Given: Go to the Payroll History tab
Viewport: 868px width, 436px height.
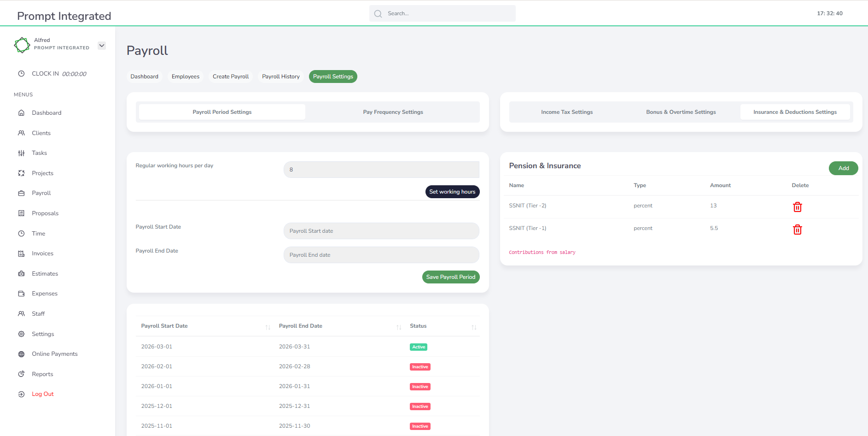Looking at the screenshot, I should pyautogui.click(x=280, y=77).
